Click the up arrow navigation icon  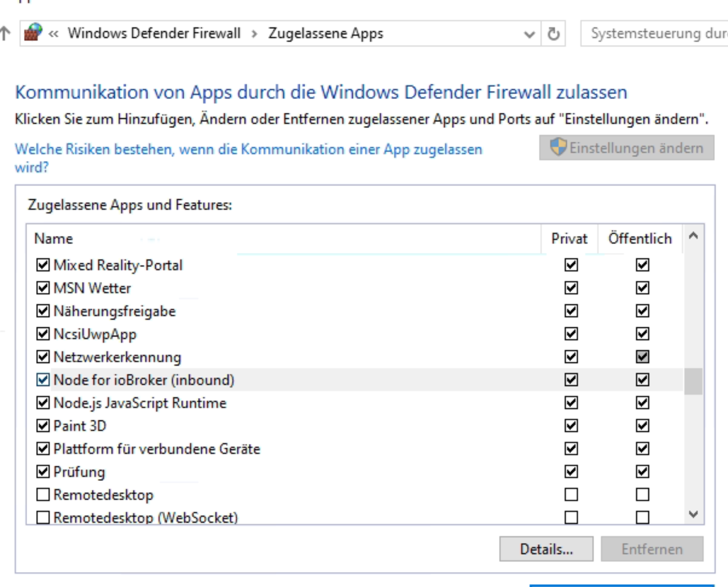pyautogui.click(x=5, y=34)
